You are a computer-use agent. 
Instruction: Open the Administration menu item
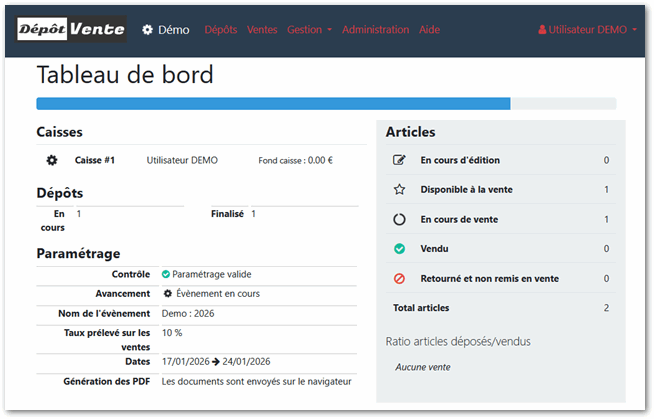coord(375,30)
